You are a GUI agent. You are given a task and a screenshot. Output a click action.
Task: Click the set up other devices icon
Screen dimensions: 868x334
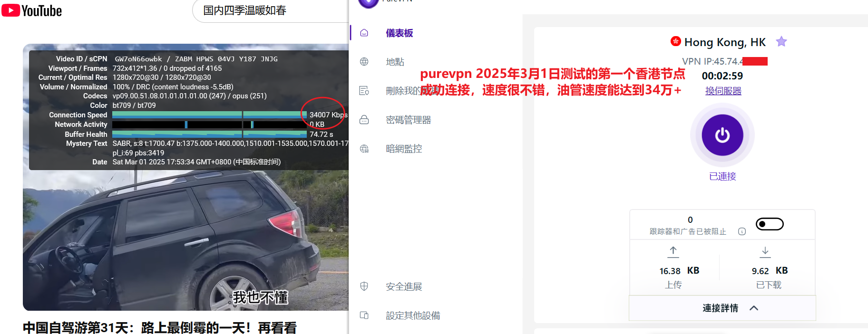coord(364,315)
